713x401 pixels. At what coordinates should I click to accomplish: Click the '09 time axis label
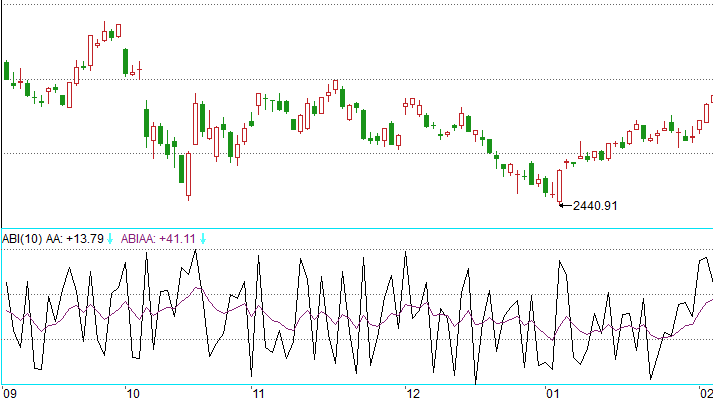pyautogui.click(x=10, y=393)
